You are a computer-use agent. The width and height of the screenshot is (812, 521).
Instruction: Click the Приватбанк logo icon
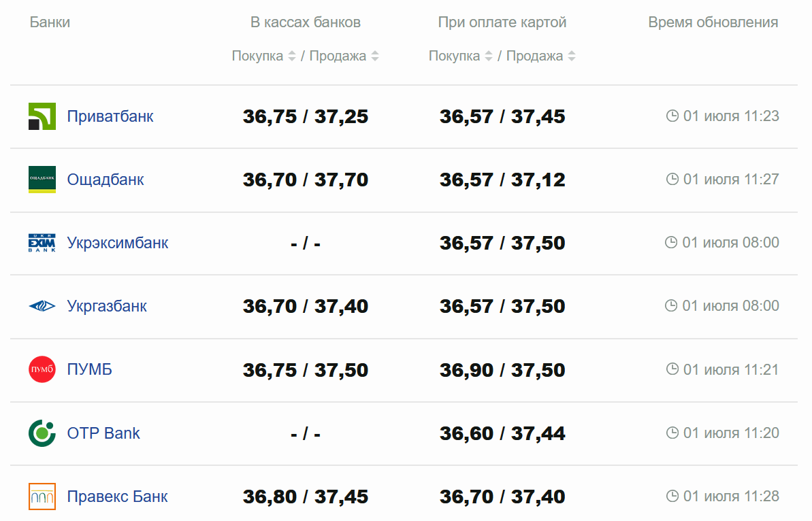click(x=42, y=116)
